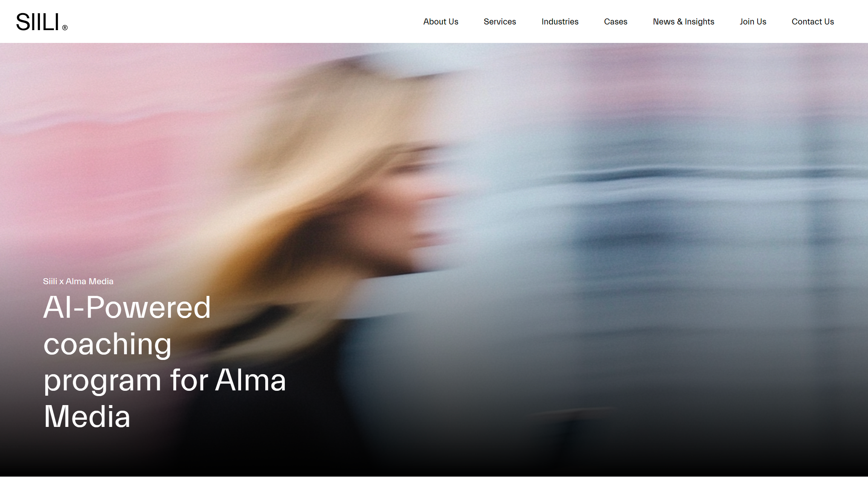The width and height of the screenshot is (868, 483).
Task: Click the registered trademark symbol beside SIILI
Action: pos(65,28)
